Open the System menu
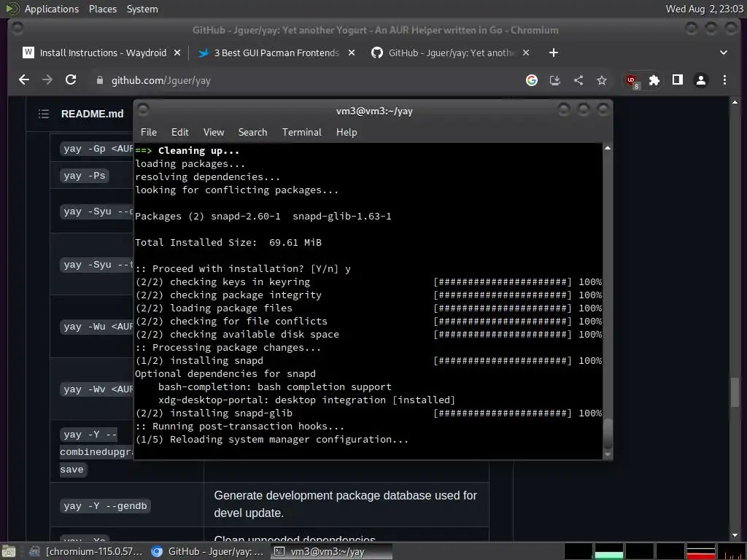747x560 pixels. (142, 9)
